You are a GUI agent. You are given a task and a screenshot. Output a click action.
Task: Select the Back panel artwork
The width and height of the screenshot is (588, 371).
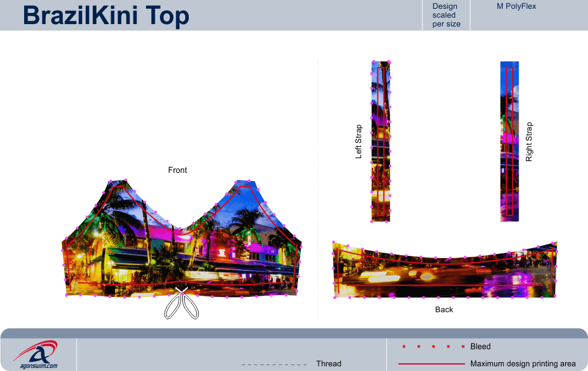tap(445, 270)
